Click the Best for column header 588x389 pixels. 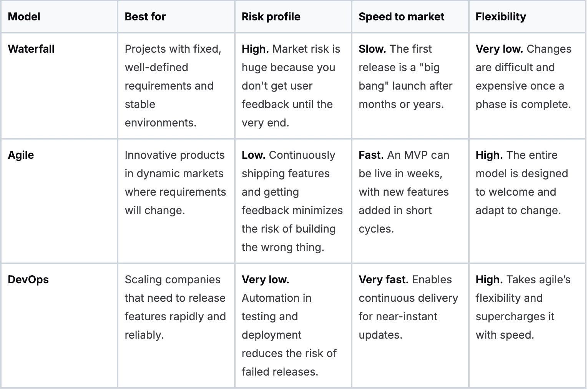[145, 17]
